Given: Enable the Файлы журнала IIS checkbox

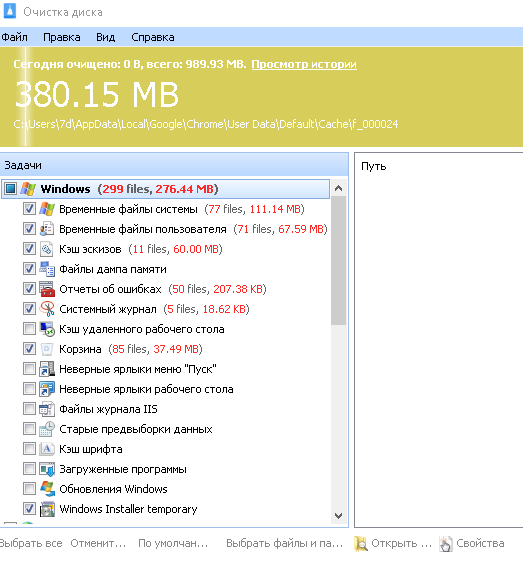Looking at the screenshot, I should pos(29,409).
